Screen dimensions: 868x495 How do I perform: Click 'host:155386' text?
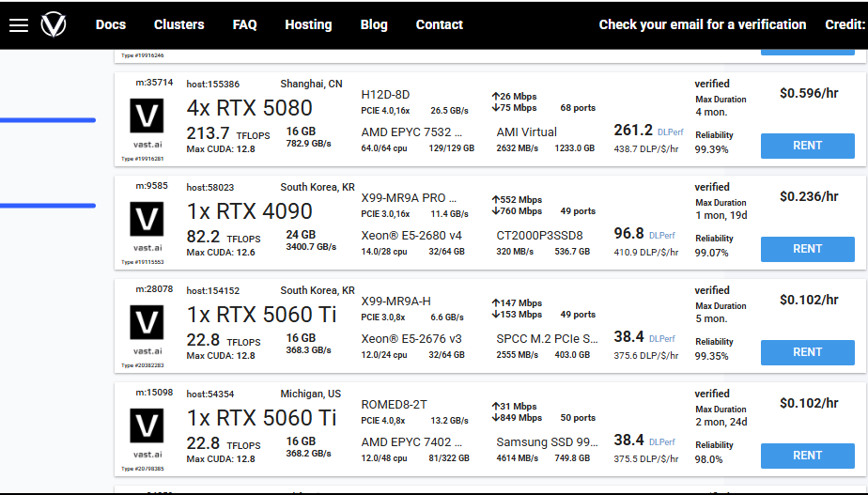pyautogui.click(x=213, y=85)
